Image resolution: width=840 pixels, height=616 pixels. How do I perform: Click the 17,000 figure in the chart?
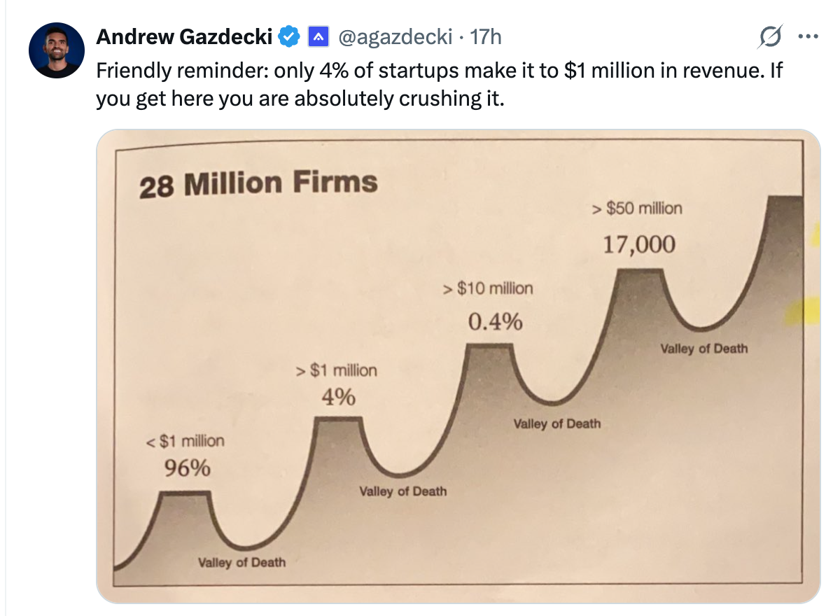tap(640, 244)
